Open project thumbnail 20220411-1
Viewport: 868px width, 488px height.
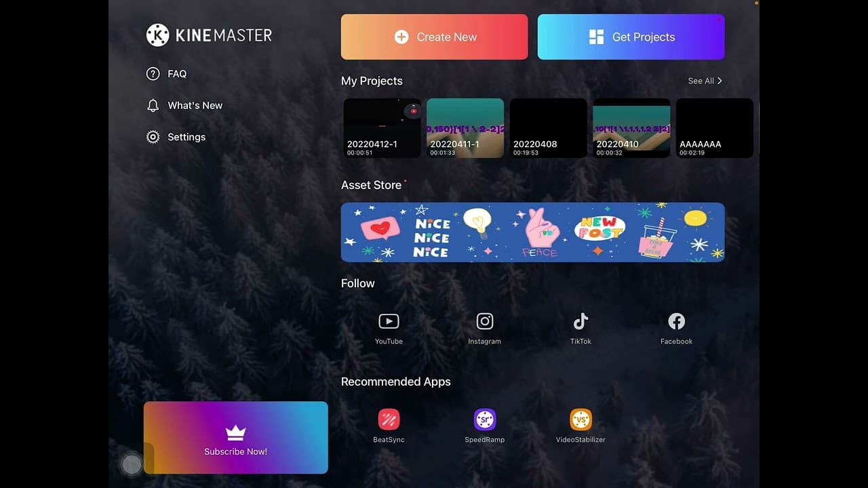[465, 128]
